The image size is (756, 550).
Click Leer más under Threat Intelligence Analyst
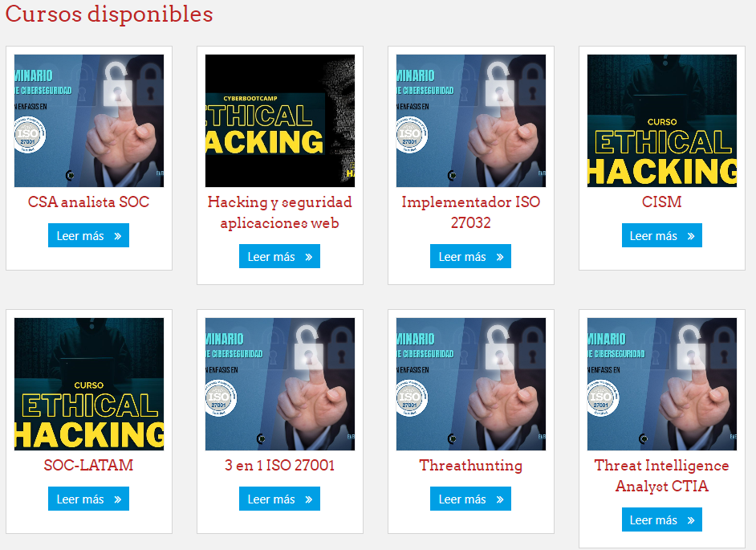pos(662,519)
